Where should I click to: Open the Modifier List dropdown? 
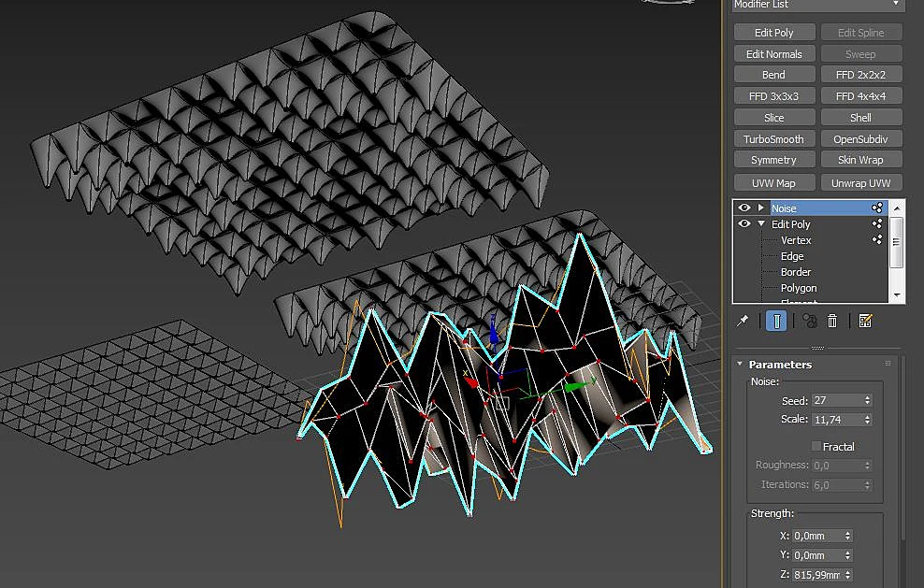coord(818,5)
